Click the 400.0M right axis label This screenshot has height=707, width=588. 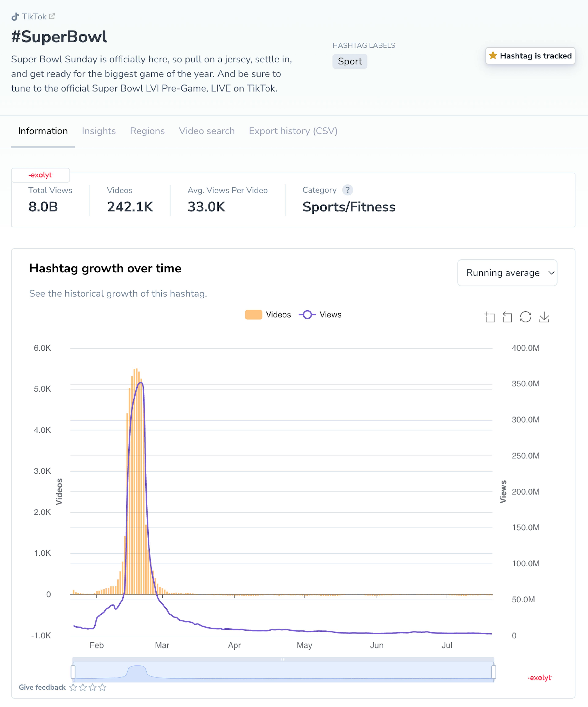pyautogui.click(x=525, y=348)
